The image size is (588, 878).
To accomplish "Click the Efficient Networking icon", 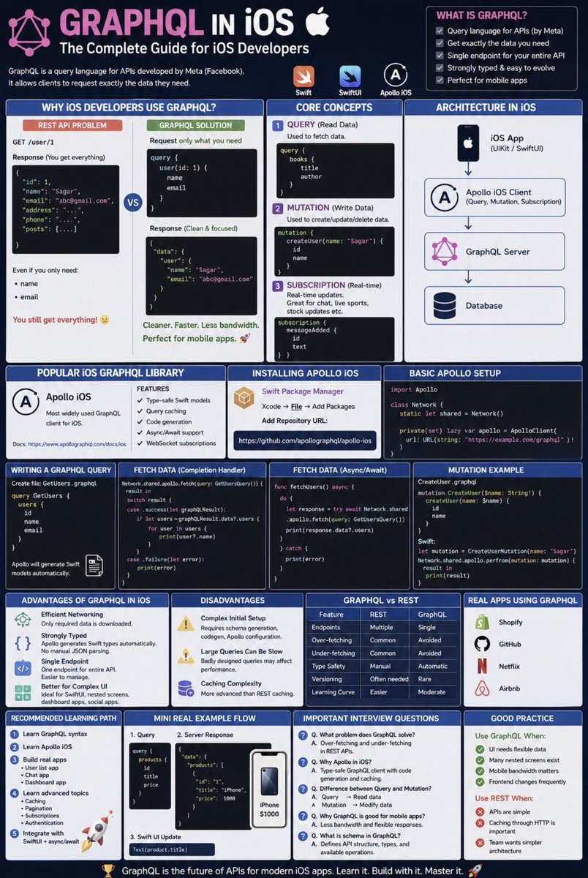I will pos(23,619).
